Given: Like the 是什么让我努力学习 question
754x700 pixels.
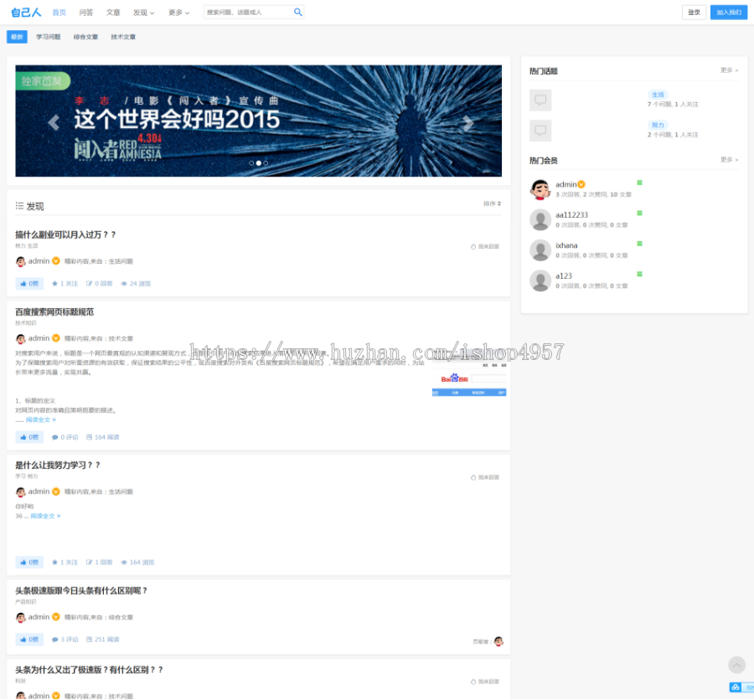Looking at the screenshot, I should [29, 562].
